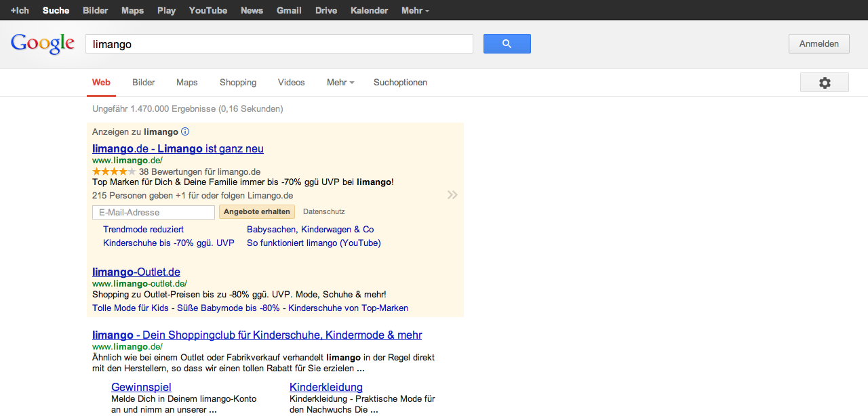Open Suchoptionen search tools
The image size is (868, 416).
400,83
